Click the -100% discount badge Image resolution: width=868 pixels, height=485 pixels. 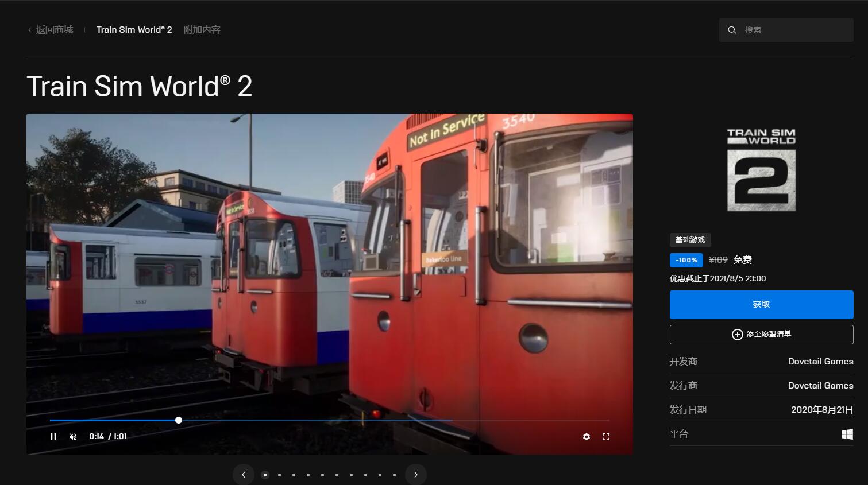(686, 260)
